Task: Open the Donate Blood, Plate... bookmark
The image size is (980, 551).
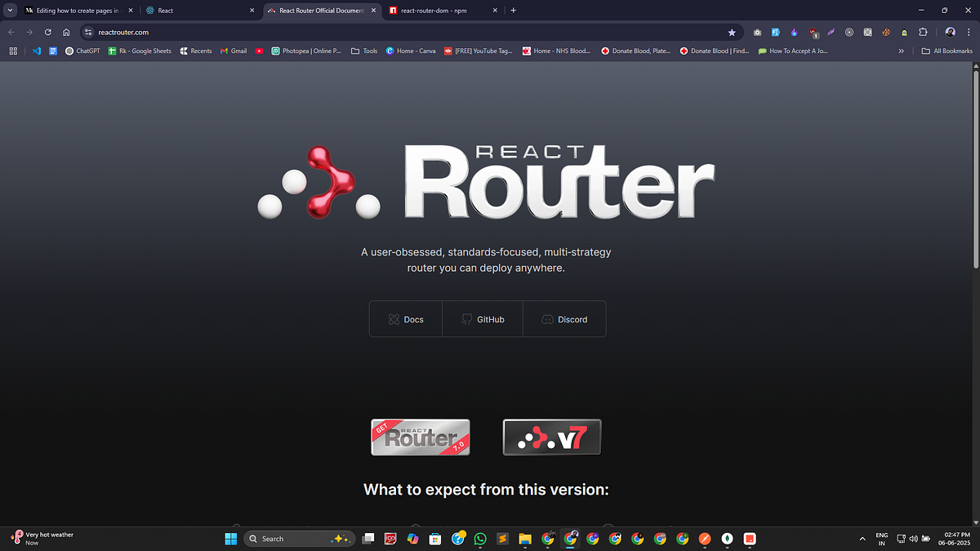Action: point(635,51)
